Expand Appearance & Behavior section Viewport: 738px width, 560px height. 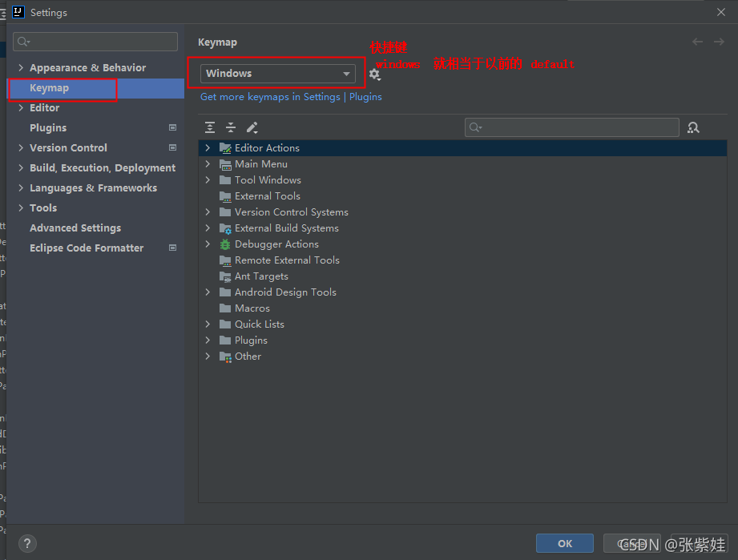tap(21, 67)
